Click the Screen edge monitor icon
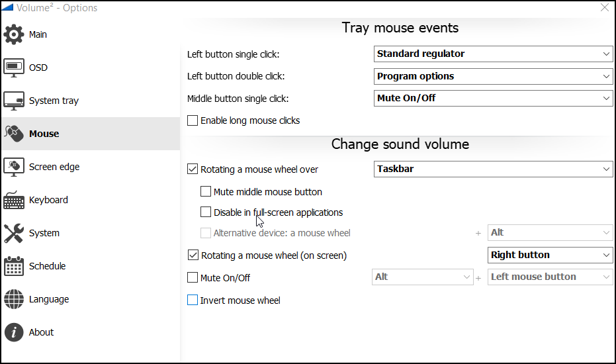This screenshot has height=364, width=616. (14, 167)
